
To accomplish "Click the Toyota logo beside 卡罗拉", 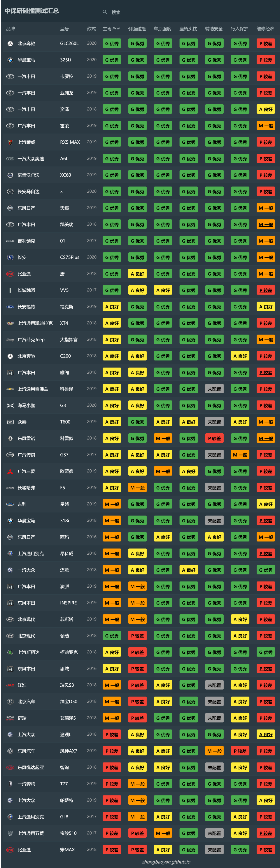I will point(10,76).
